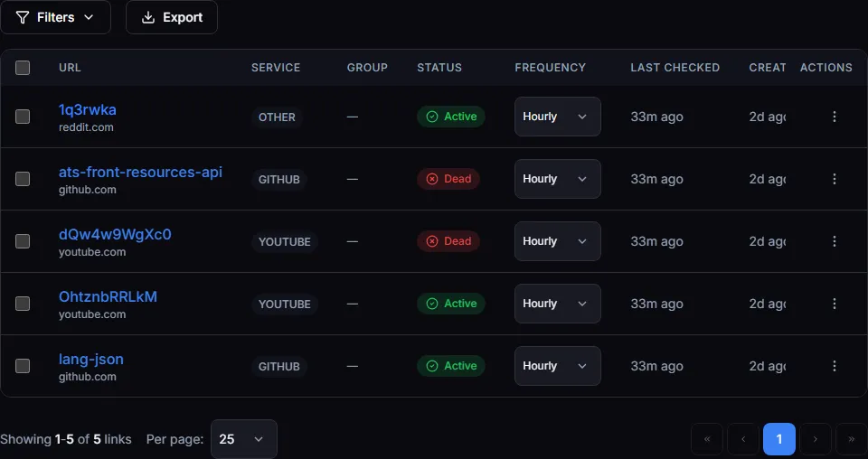Click the Dead status badge for dQw4w9WgXc0
This screenshot has width=868, height=459.
[449, 241]
